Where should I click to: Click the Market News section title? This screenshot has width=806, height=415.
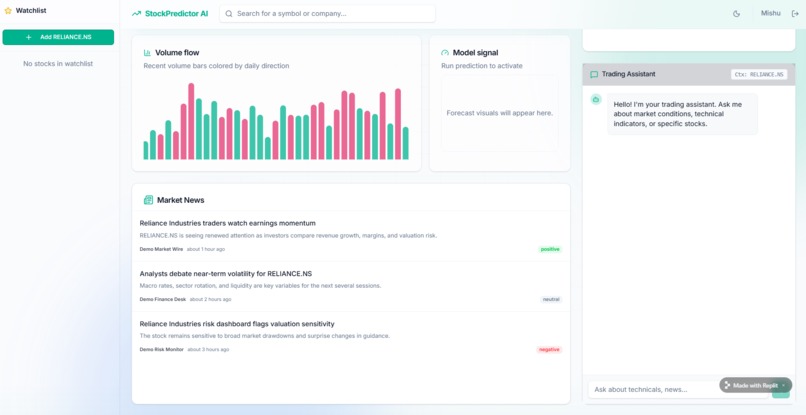coord(180,200)
